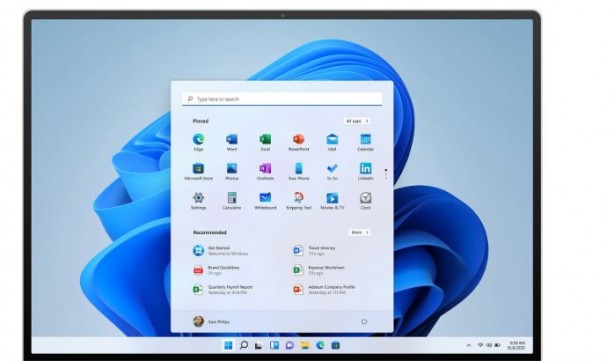
Task: Launch the To Do app
Action: pyautogui.click(x=332, y=171)
